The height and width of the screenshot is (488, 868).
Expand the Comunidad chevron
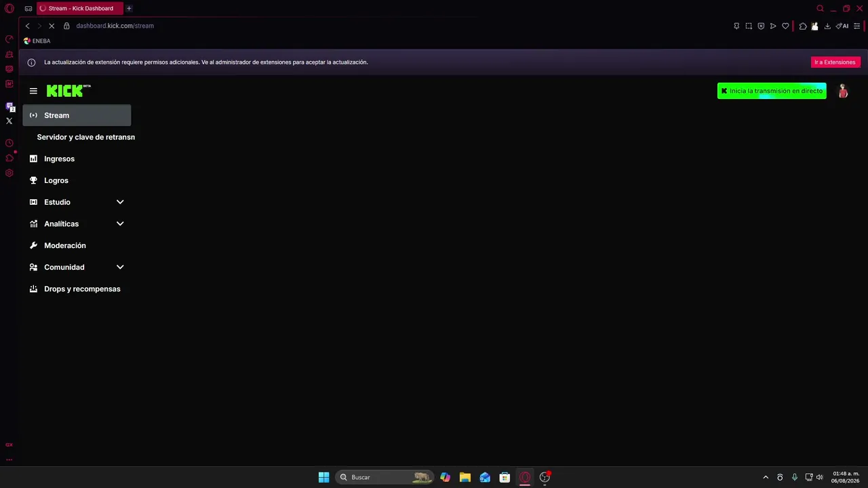[120, 267]
